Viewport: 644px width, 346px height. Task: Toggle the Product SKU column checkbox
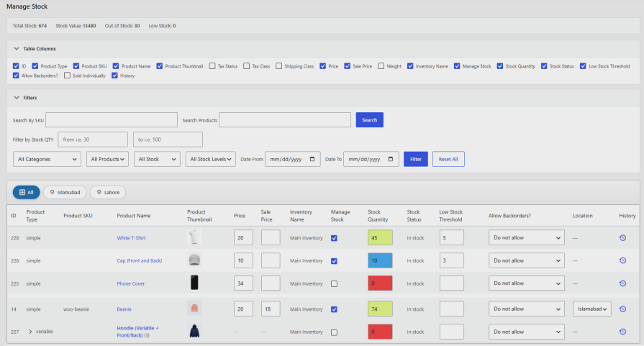tap(76, 66)
